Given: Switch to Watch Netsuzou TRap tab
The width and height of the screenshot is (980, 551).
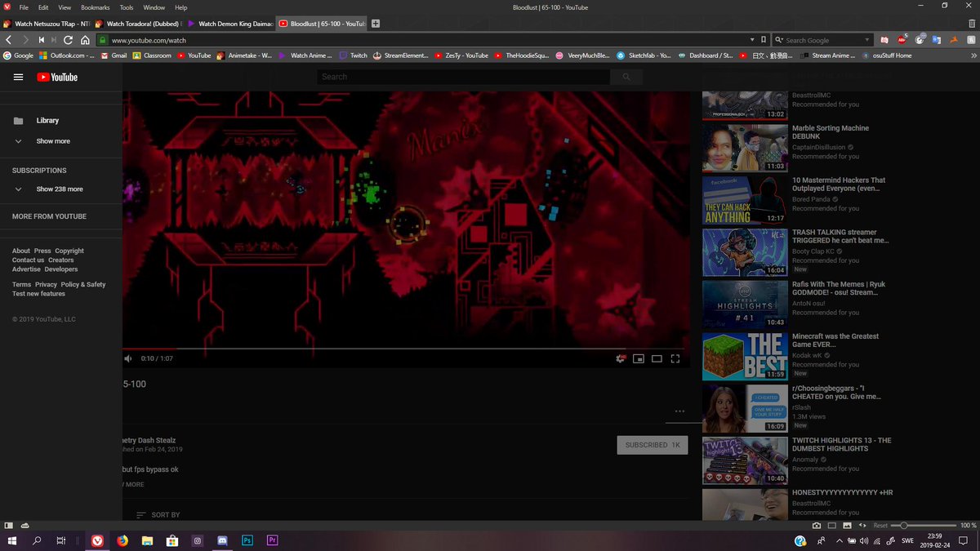Looking at the screenshot, I should click(x=47, y=24).
